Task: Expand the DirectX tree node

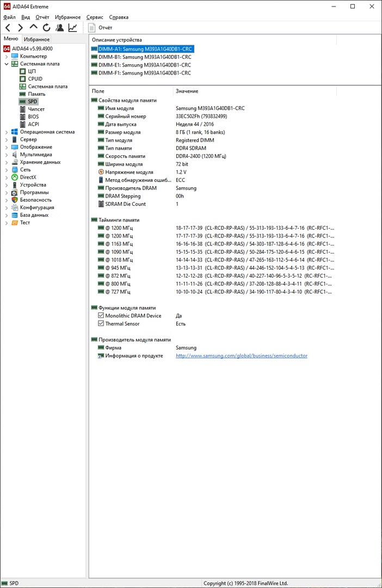Action: coord(7,177)
